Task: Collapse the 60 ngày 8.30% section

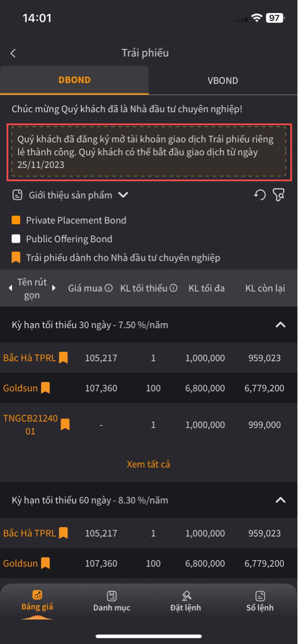Action: 280,500
